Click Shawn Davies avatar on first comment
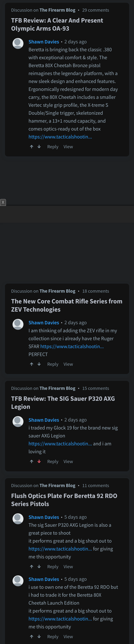 18,43
